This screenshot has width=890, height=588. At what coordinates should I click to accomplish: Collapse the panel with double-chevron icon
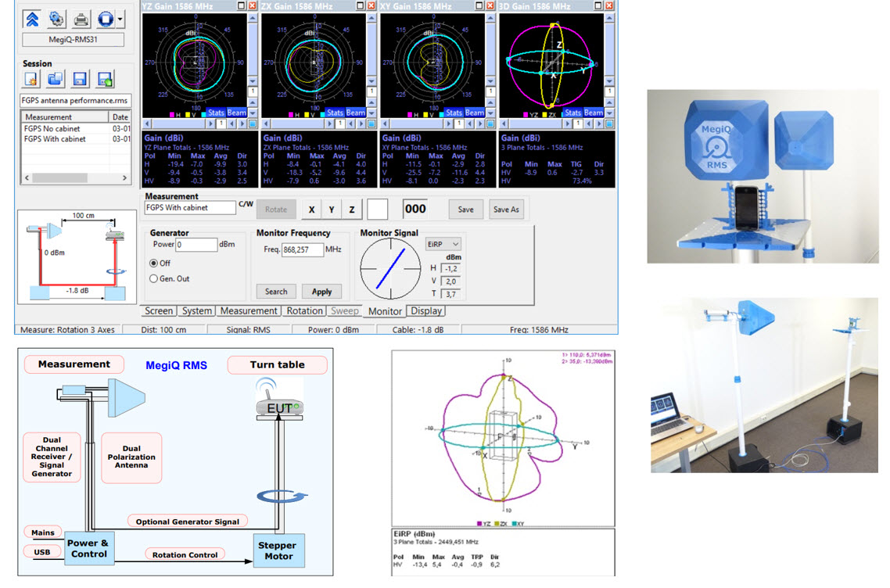pyautogui.click(x=32, y=20)
